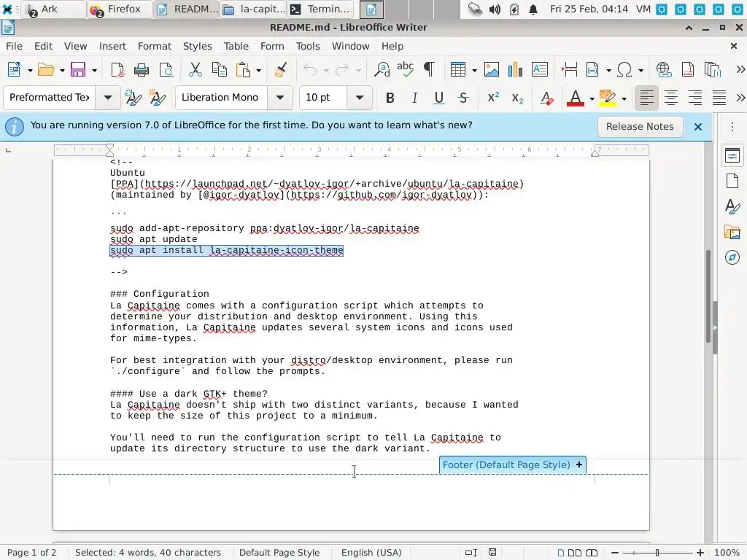
Task: Insert a hyperlink
Action: click(x=664, y=70)
